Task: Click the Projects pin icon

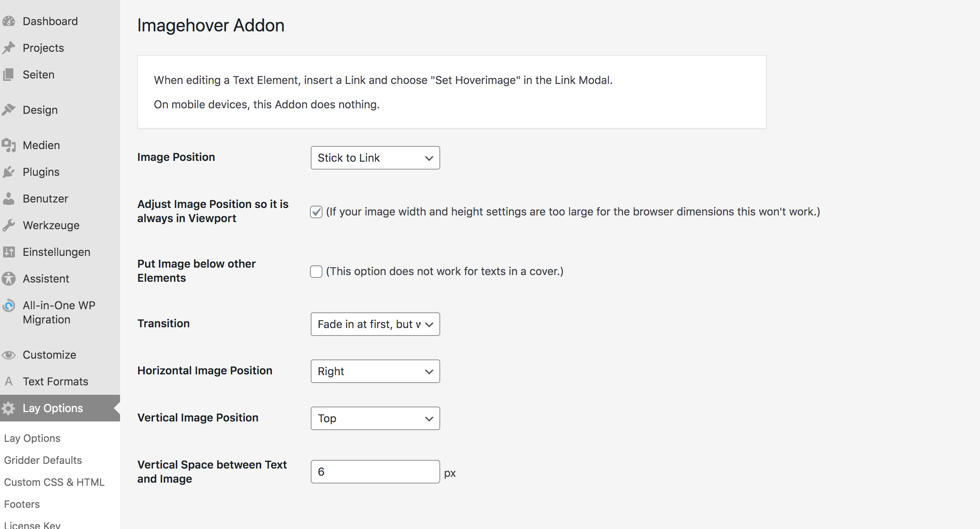Action: click(x=9, y=48)
